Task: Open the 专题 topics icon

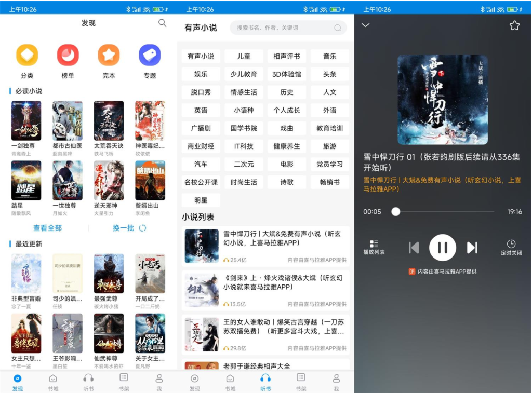Action: pos(150,56)
